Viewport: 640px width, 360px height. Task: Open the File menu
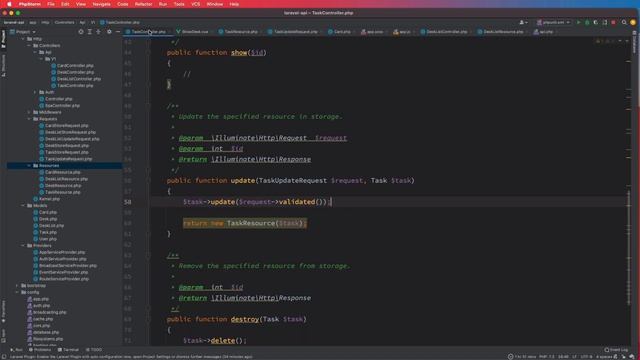point(51,4)
